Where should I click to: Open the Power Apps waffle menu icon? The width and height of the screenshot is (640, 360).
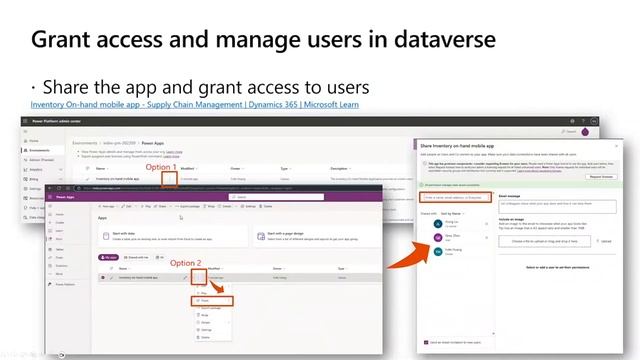50,197
